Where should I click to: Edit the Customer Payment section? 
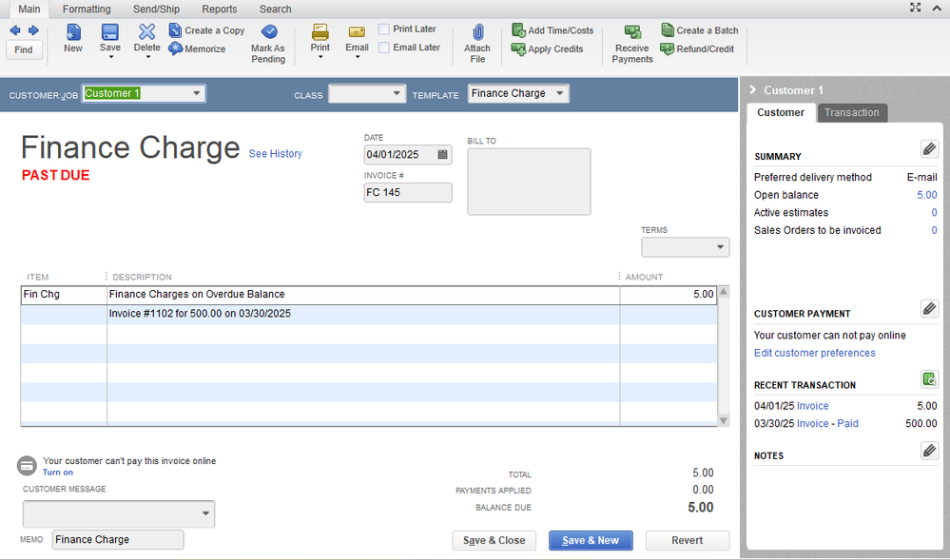point(929,308)
